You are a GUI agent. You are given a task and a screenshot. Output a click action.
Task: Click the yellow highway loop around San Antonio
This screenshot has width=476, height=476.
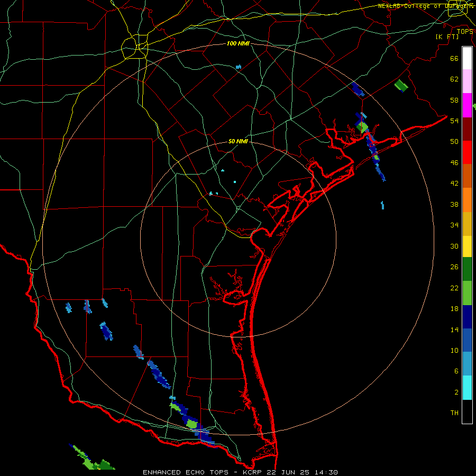(x=134, y=47)
